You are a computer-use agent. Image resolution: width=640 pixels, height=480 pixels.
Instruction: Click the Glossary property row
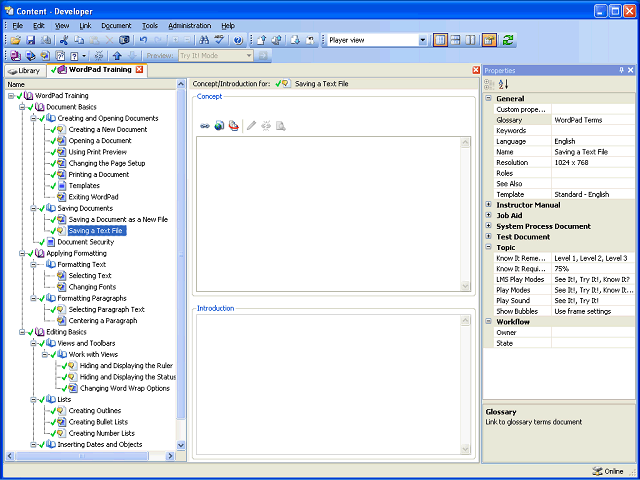pyautogui.click(x=564, y=120)
